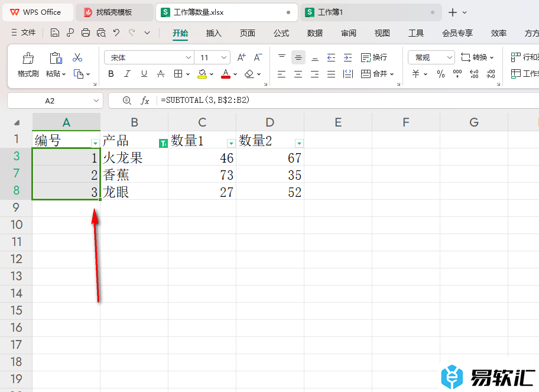Switch to the 插入 ribbon tab
Image resolution: width=539 pixels, height=392 pixels.
(213, 33)
